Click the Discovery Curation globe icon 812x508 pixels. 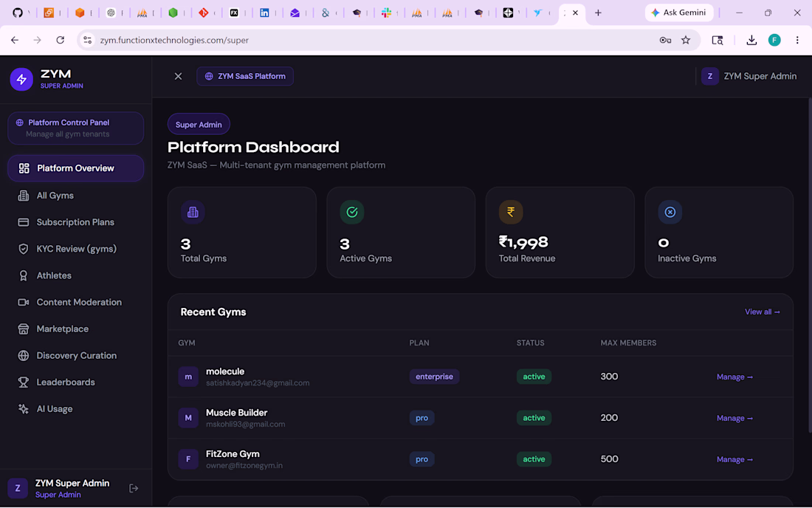24,356
